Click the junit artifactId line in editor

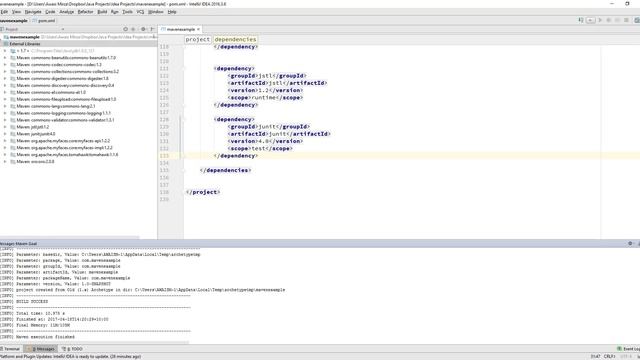[279, 134]
